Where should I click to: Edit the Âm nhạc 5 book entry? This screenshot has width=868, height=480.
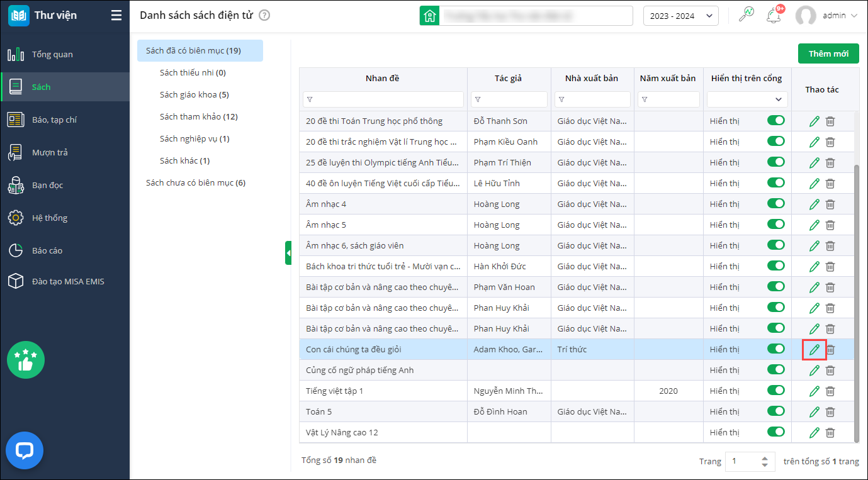point(814,225)
